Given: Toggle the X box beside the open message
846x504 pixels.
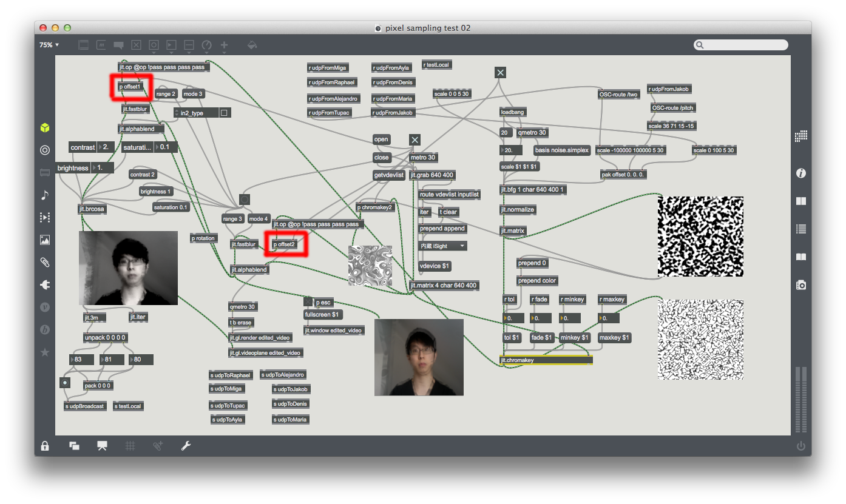Looking at the screenshot, I should pyautogui.click(x=415, y=139).
